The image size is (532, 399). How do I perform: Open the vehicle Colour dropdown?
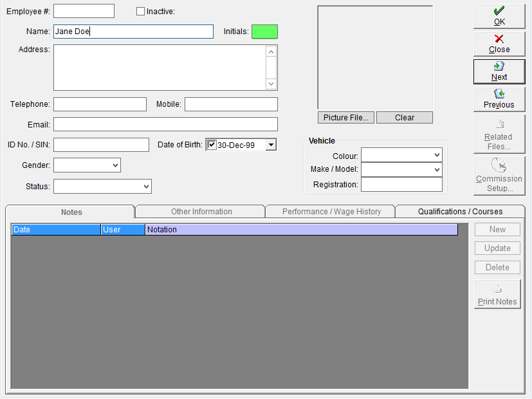click(437, 155)
